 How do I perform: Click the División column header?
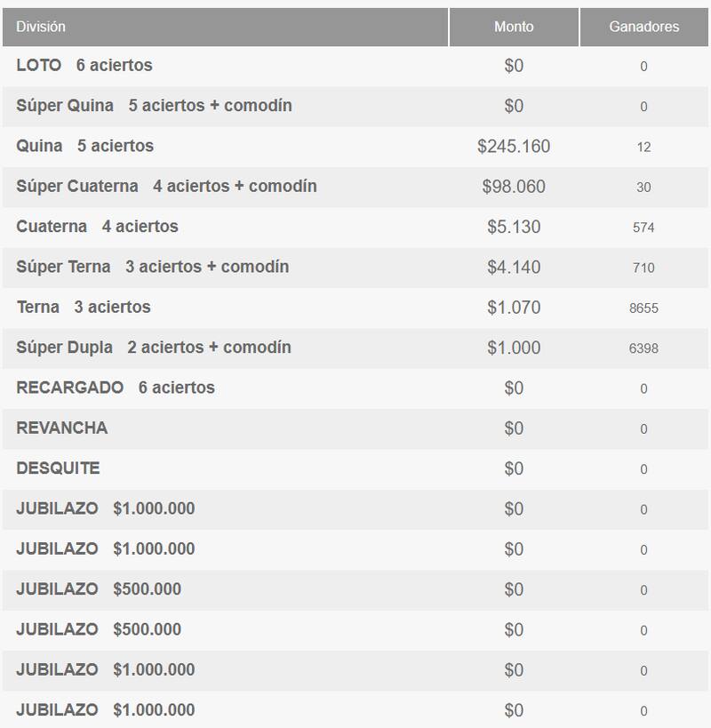(41, 27)
